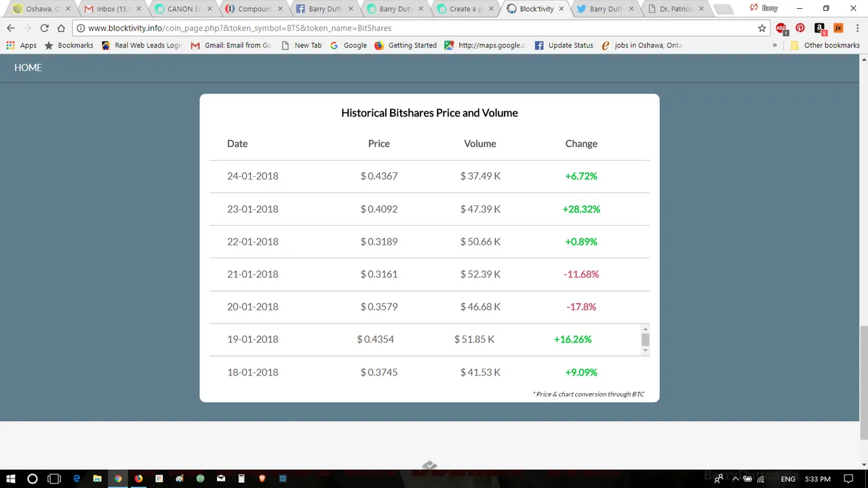Switch to Firefox on the taskbar
Viewport: 868px width, 488px height.
coord(138,479)
